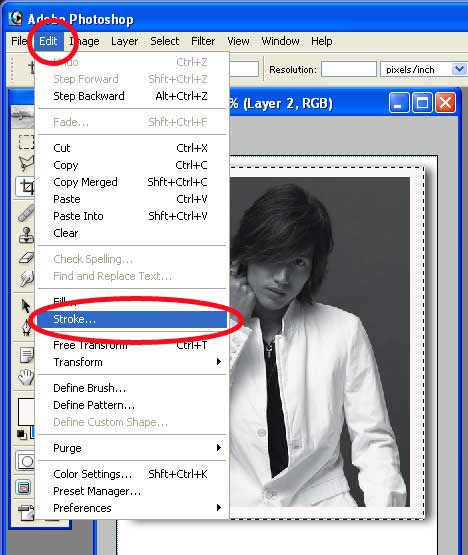Select the Rectangular Marquee tool

pos(25,142)
